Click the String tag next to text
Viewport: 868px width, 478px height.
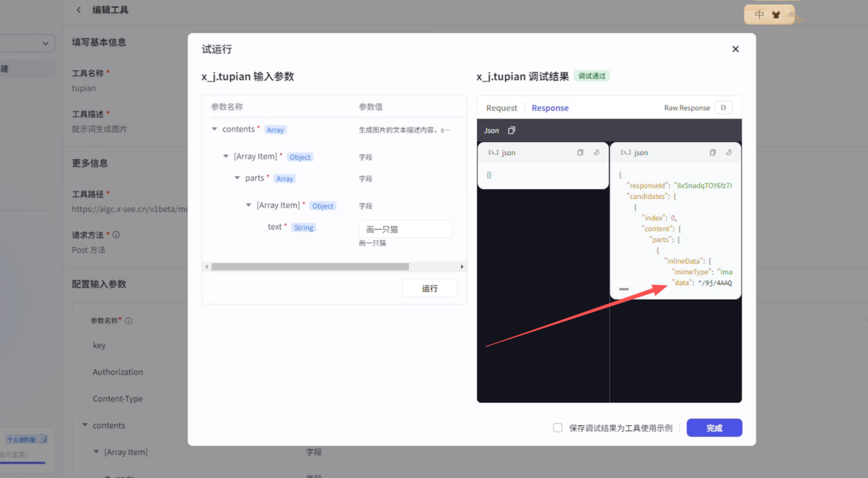(x=303, y=228)
